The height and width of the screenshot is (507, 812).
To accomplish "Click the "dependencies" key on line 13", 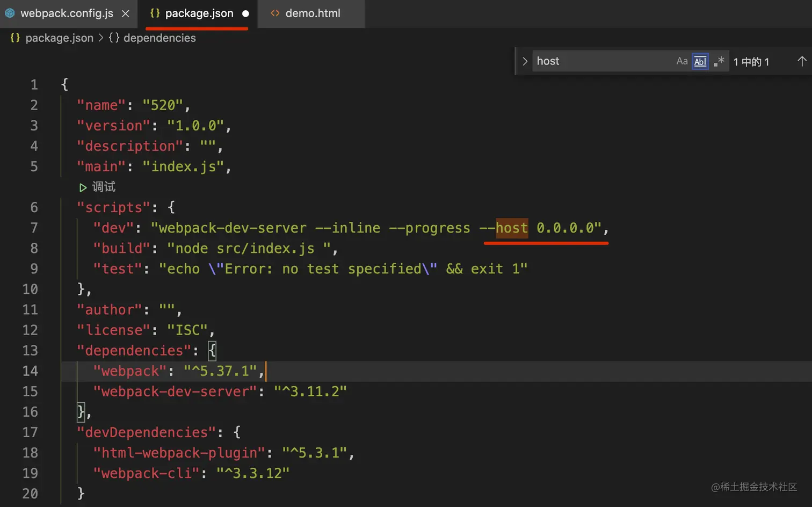I will [134, 350].
